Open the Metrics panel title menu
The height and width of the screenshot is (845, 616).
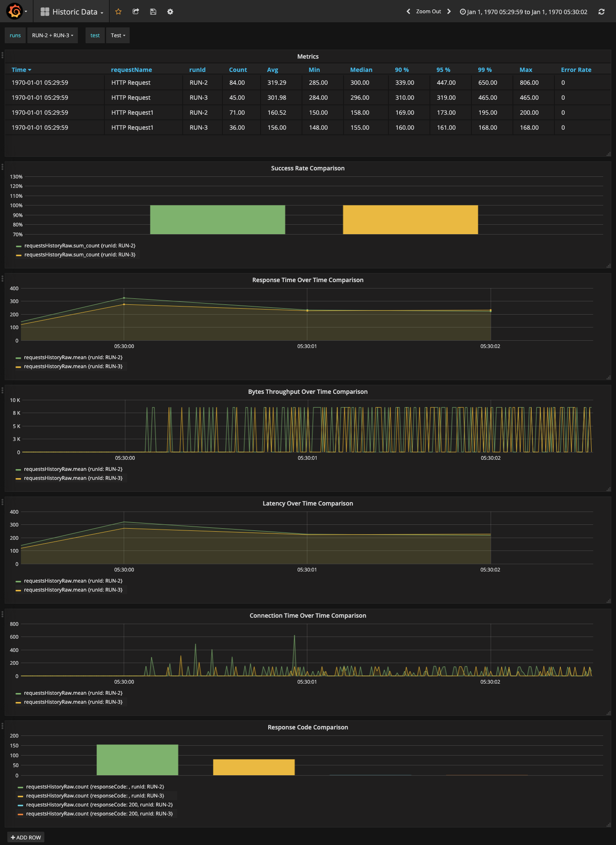(308, 57)
